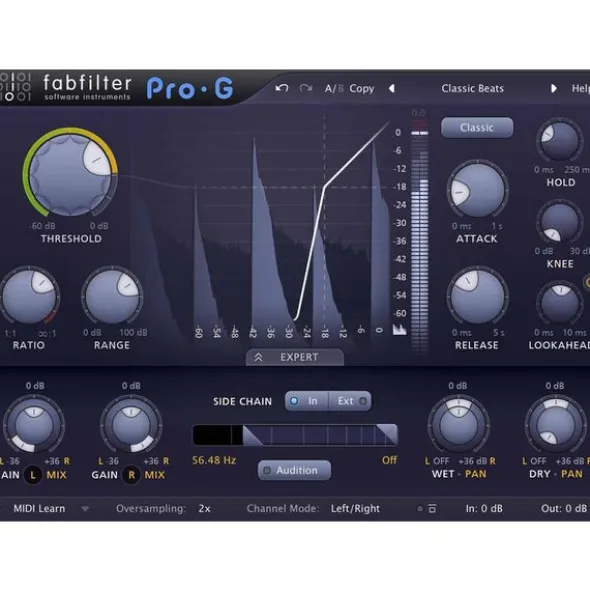The width and height of the screenshot is (590, 591).
Task: Click the right channel Gain knob
Action: tap(131, 425)
